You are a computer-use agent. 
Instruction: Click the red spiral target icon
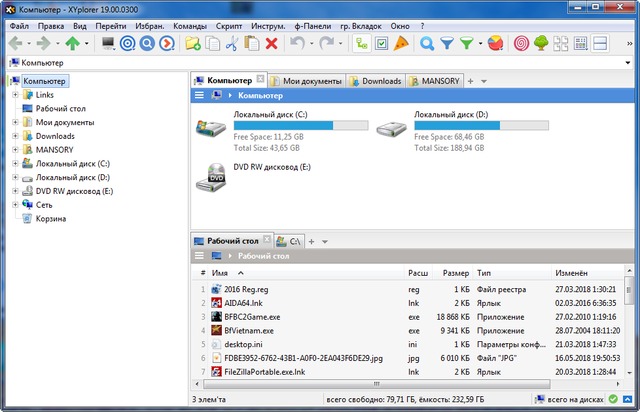tap(521, 44)
